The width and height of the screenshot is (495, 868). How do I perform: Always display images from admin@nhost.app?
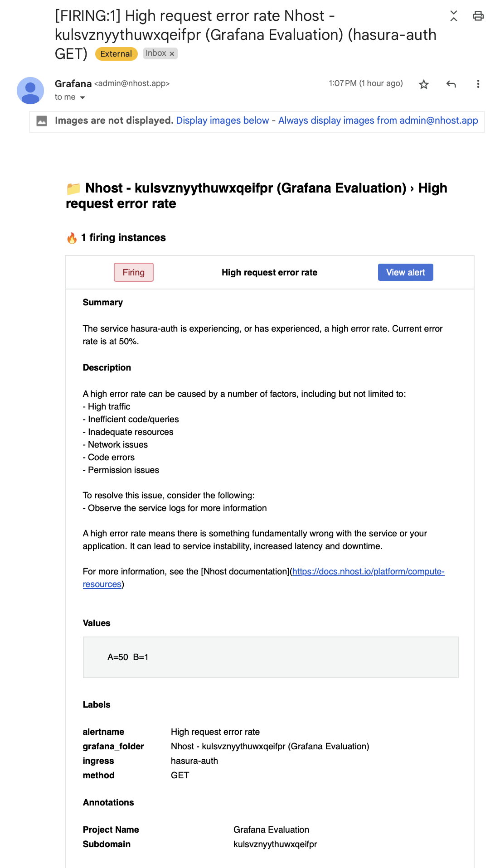(378, 121)
